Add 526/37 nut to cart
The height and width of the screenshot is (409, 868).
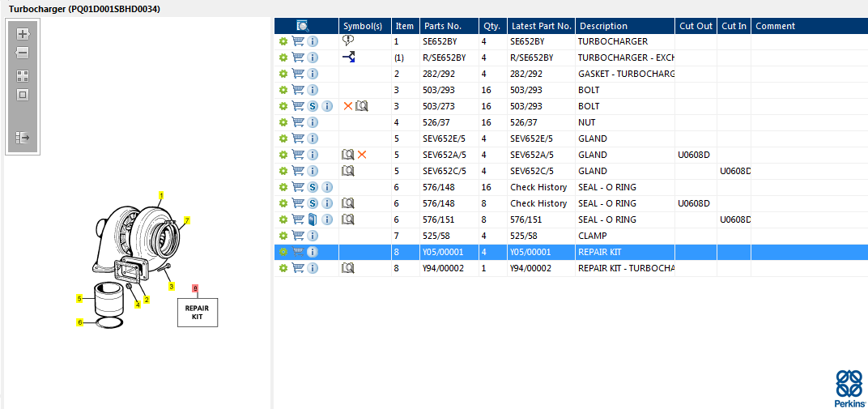coord(298,122)
